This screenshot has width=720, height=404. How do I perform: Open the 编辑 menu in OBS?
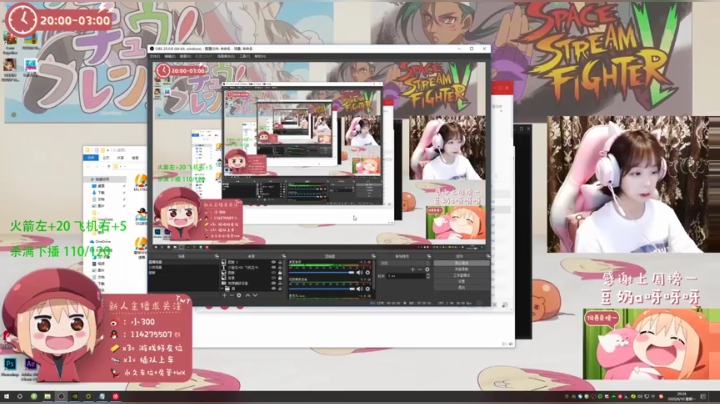pos(170,56)
